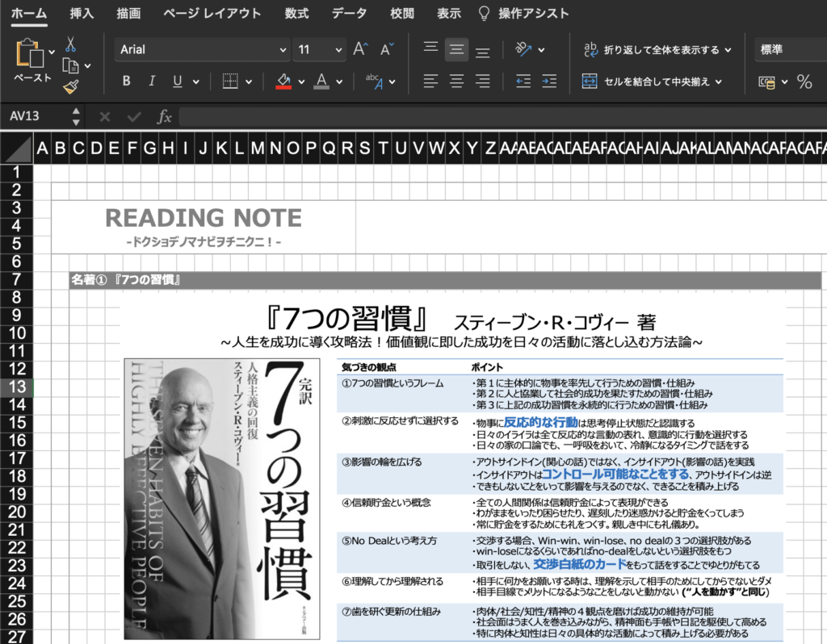Apply borders using the border icon
The width and height of the screenshot is (827, 644).
(230, 82)
